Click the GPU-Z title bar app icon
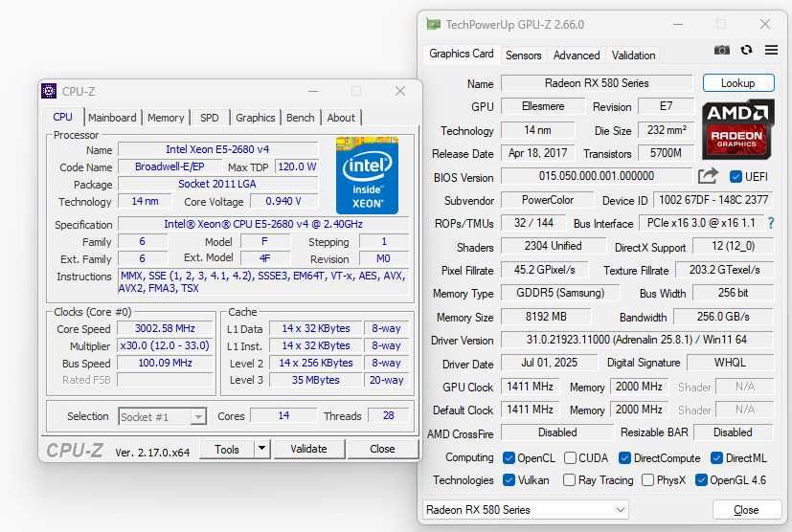Screen dimensions: 792x532 coord(433,24)
